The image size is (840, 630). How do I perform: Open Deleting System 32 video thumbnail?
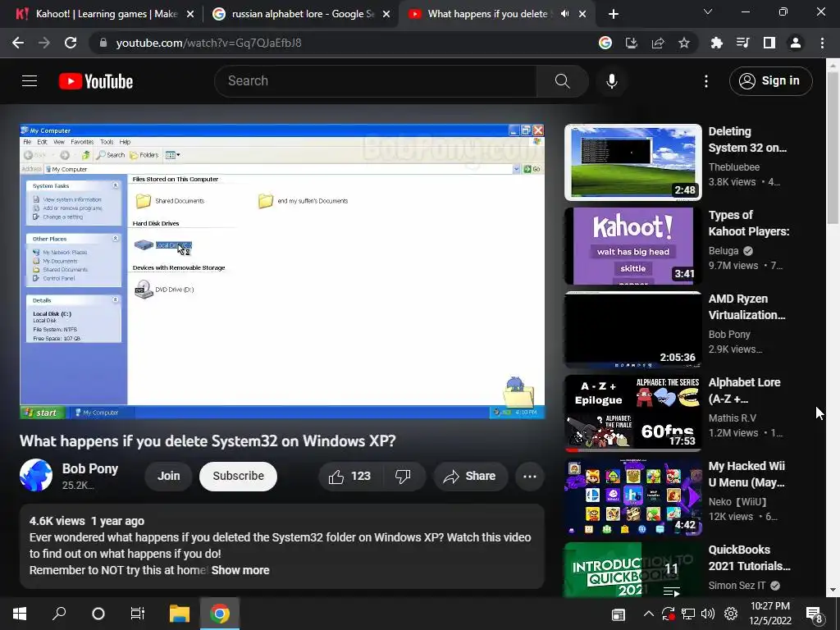pyautogui.click(x=633, y=162)
